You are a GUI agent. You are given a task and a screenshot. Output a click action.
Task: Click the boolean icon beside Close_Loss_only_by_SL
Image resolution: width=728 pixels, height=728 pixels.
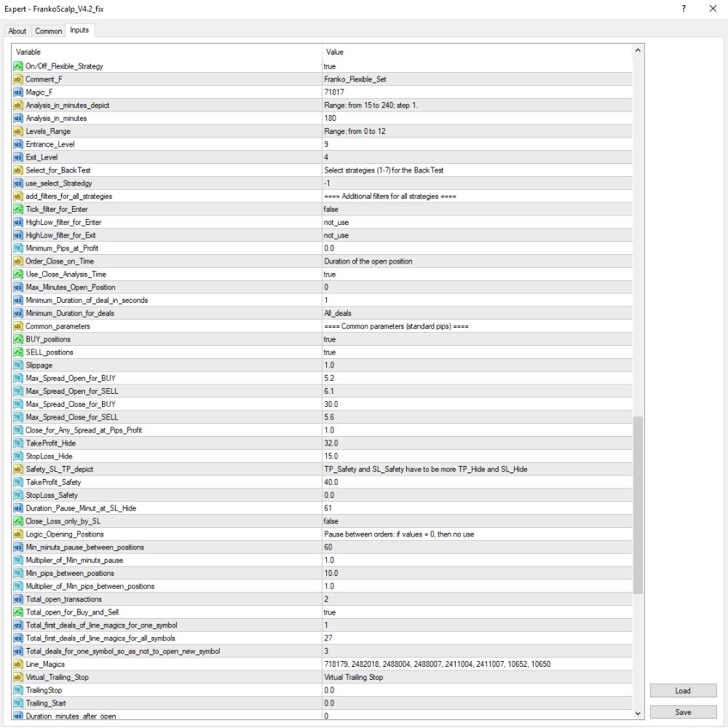click(18, 521)
